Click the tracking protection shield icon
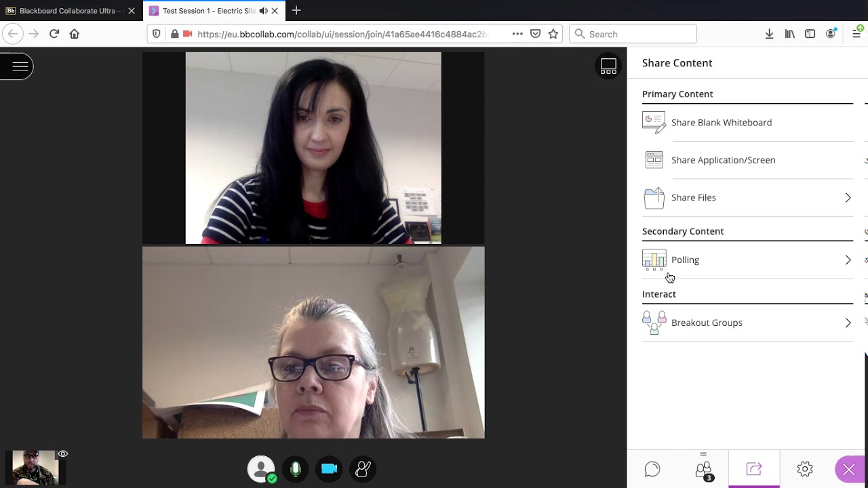The height and width of the screenshot is (488, 868). 157,34
